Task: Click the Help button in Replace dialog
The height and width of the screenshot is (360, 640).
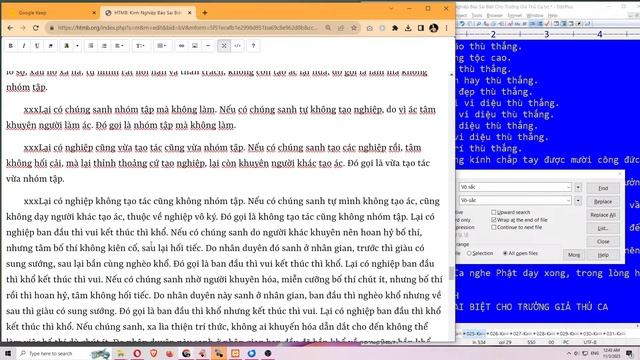Action: [x=603, y=255]
